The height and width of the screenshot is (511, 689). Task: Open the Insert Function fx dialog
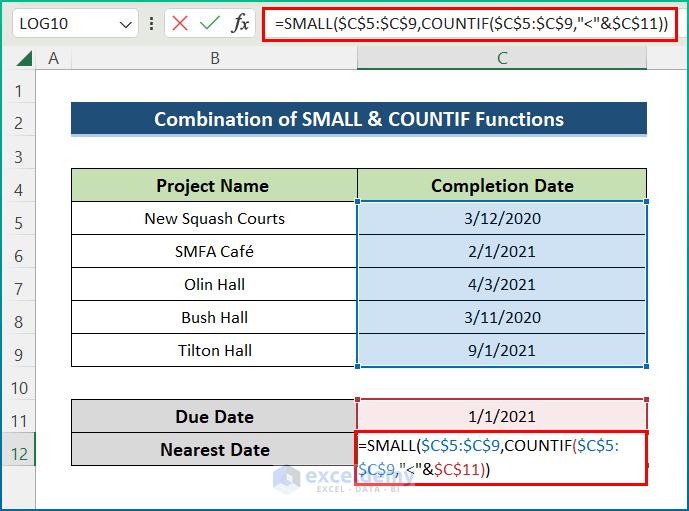pyautogui.click(x=240, y=23)
